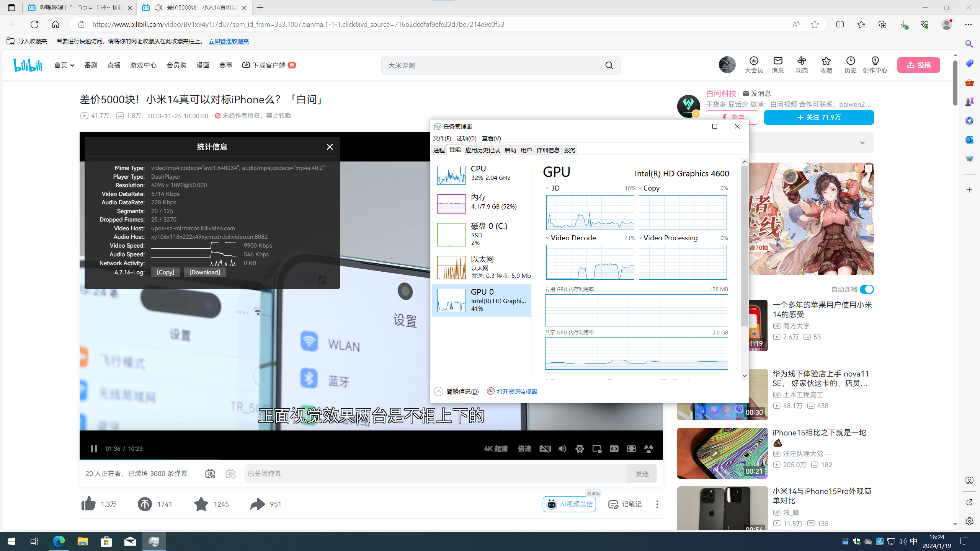Give a coin to the video
The width and height of the screenshot is (980, 551).
pyautogui.click(x=145, y=504)
